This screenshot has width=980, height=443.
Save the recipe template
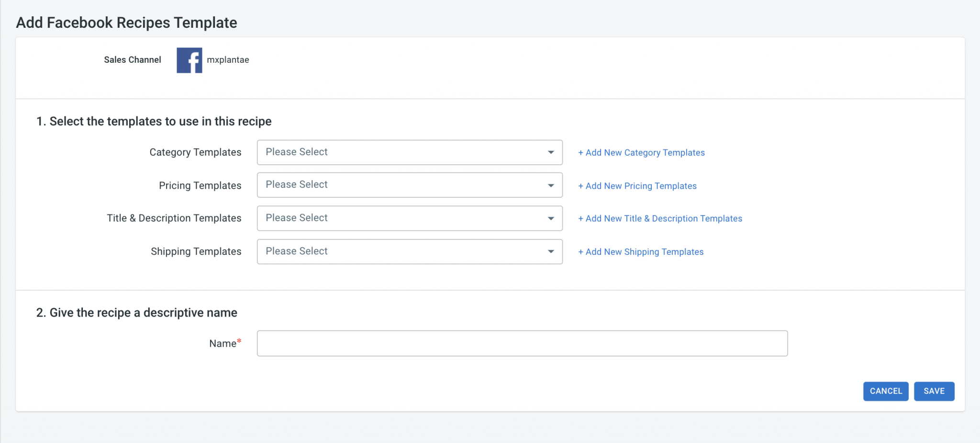coord(934,391)
